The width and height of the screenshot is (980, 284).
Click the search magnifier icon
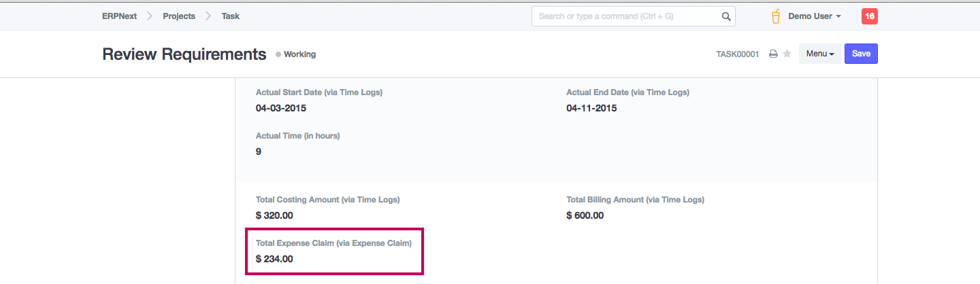coord(726,16)
